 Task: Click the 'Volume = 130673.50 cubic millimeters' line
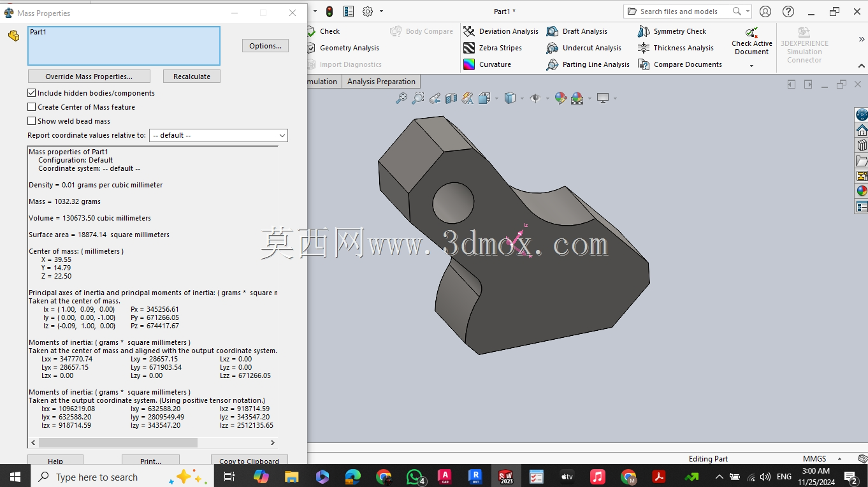pyautogui.click(x=90, y=218)
